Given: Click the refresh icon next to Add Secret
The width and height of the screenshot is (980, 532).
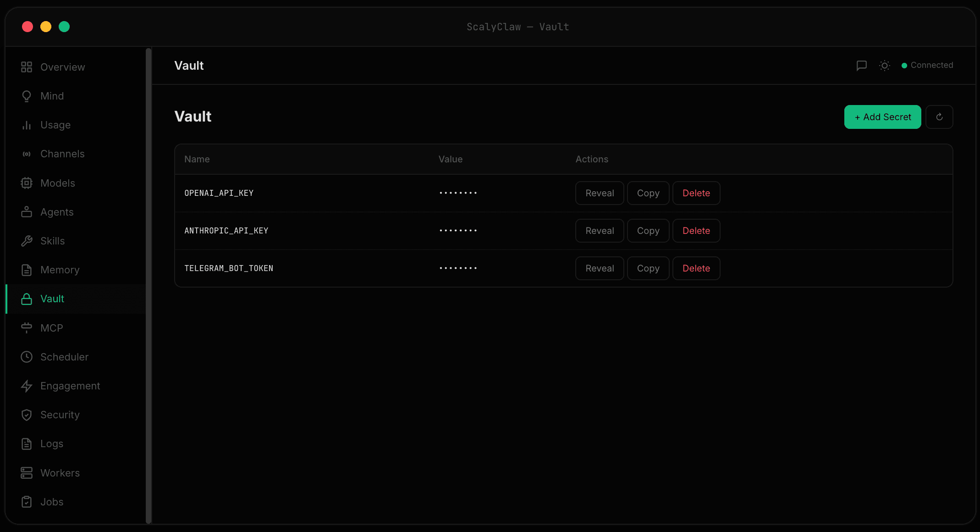Looking at the screenshot, I should tap(939, 117).
